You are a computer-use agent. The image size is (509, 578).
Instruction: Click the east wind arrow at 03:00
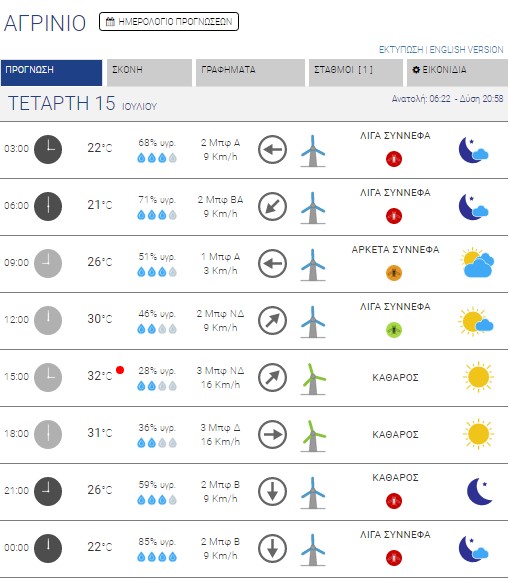click(272, 149)
